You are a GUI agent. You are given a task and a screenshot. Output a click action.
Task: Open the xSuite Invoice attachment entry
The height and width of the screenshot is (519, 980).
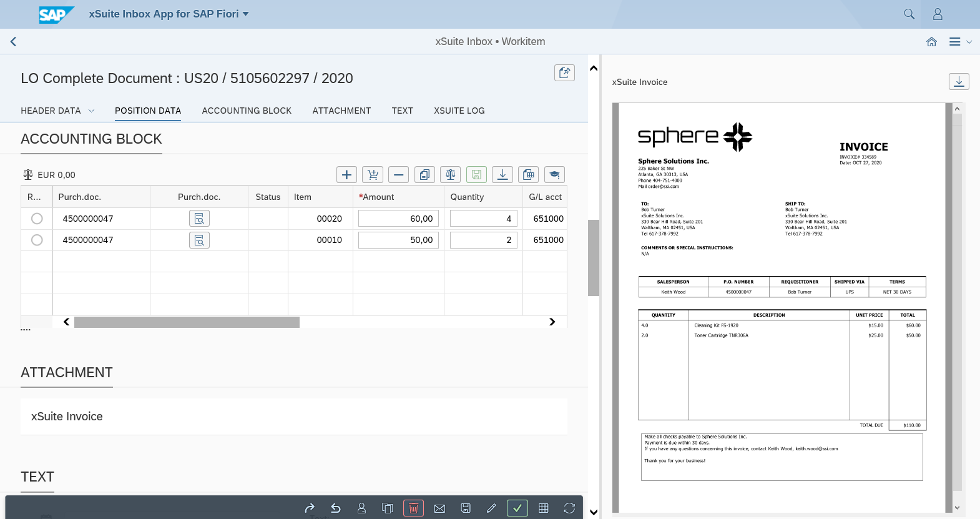[67, 417]
